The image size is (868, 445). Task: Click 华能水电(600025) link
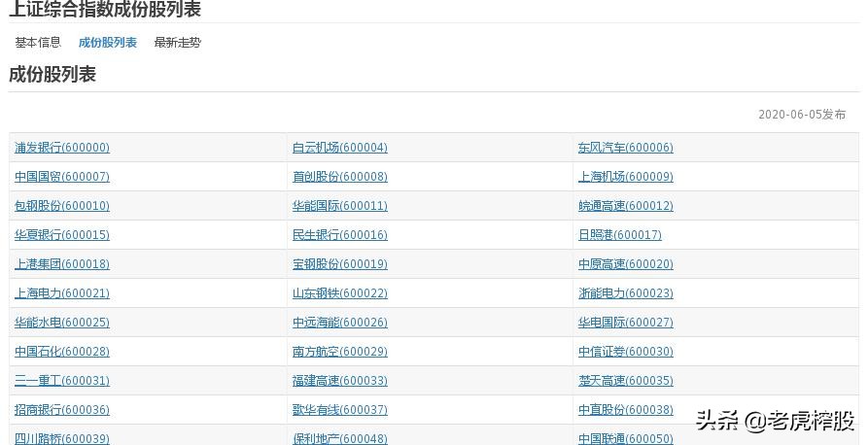[62, 323]
